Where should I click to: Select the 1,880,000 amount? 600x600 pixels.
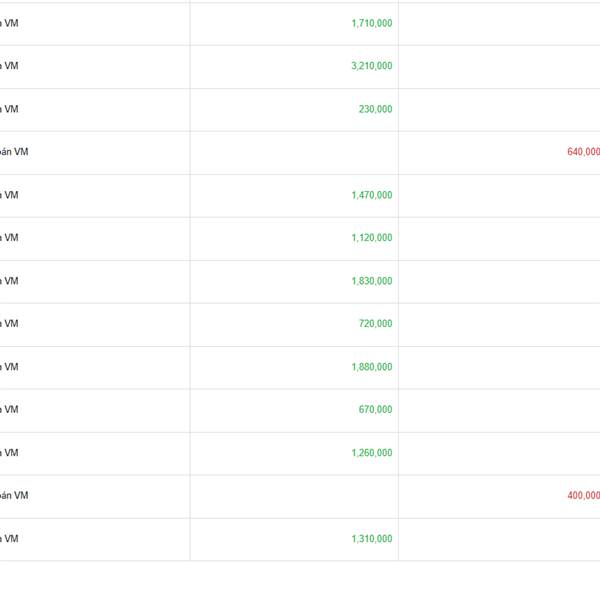(372, 367)
